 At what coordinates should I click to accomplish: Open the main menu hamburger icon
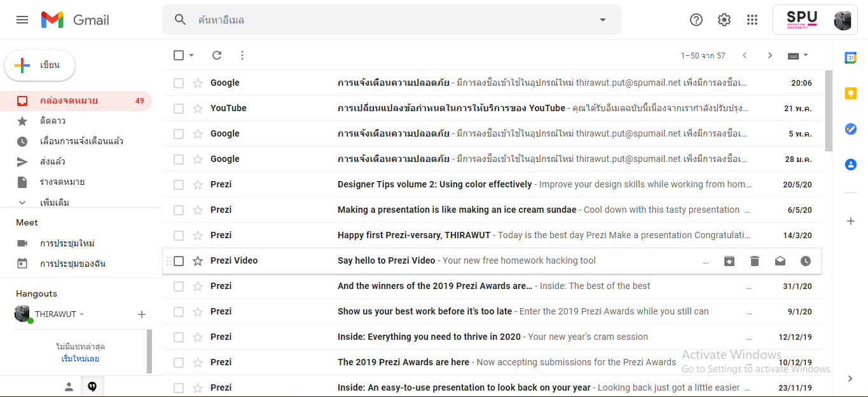pyautogui.click(x=22, y=20)
